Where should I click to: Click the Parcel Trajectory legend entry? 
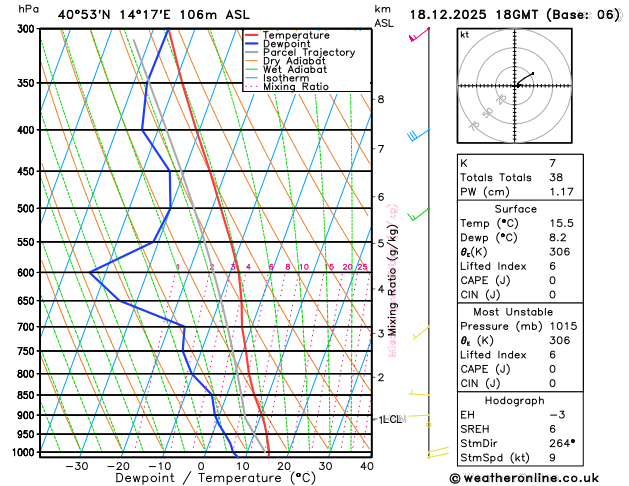click(x=300, y=53)
